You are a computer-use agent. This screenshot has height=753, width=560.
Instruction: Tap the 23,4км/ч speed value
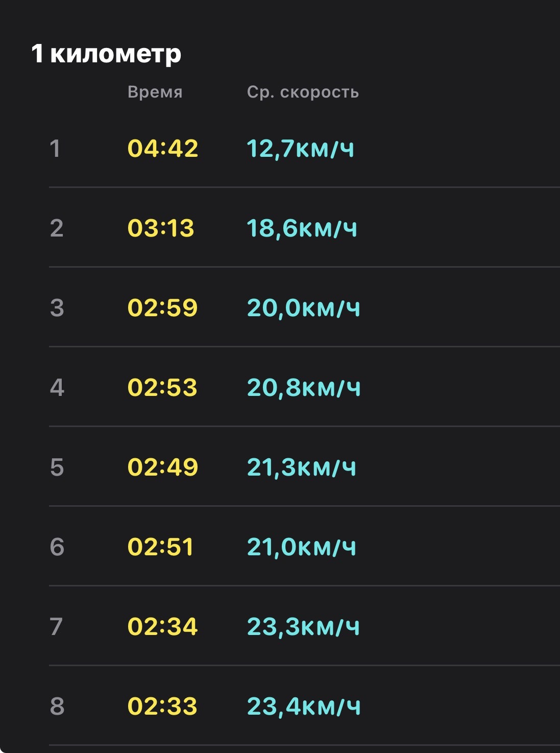[x=304, y=707]
